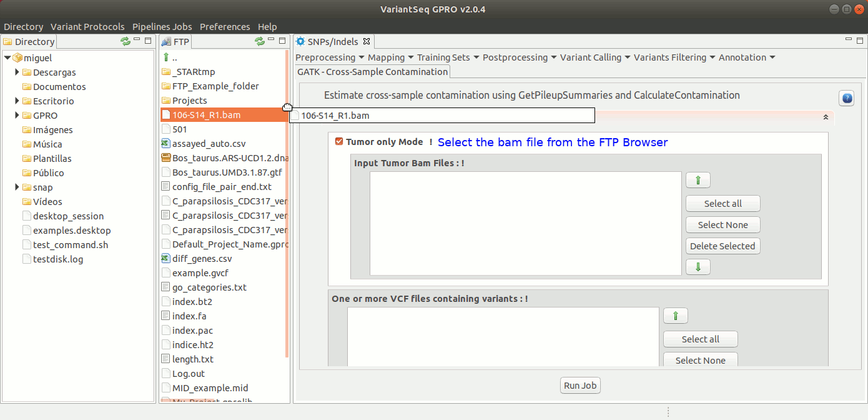This screenshot has width=868, height=420.
Task: Click inside the Input Tumor Bam Files list
Action: 525,223
